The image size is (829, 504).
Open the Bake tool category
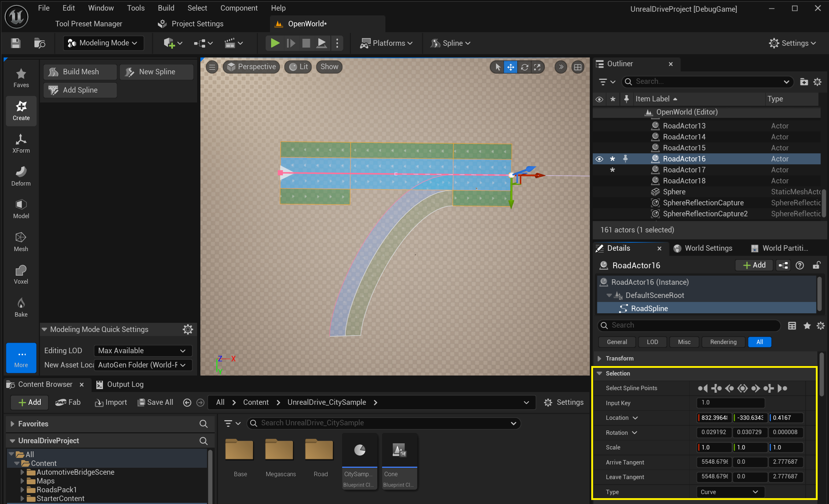[x=21, y=307]
